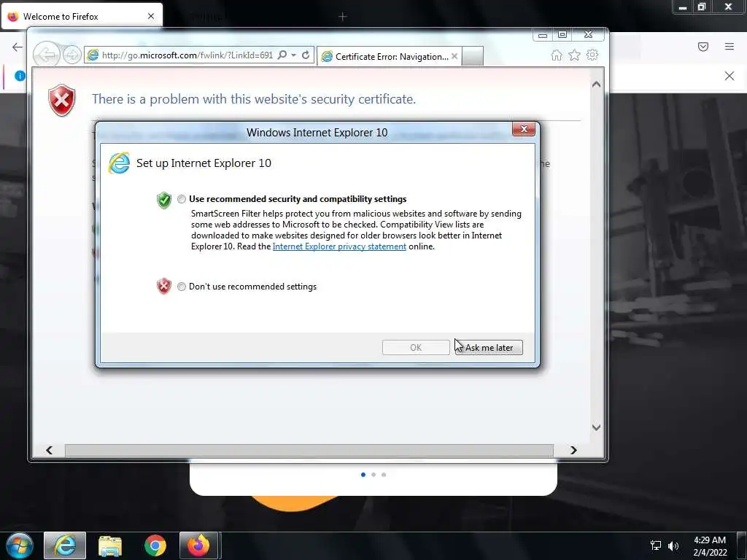Click the left arrow of IE horizontal scrollbar

(49, 451)
